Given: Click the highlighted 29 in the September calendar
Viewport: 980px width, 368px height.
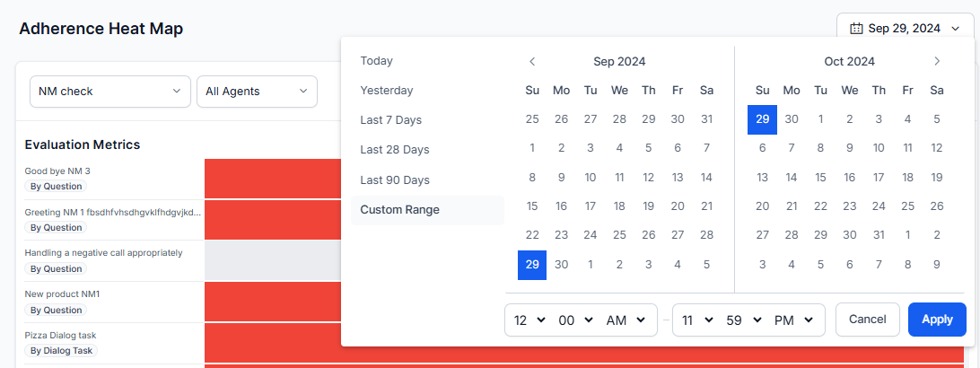Looking at the screenshot, I should click(x=532, y=265).
